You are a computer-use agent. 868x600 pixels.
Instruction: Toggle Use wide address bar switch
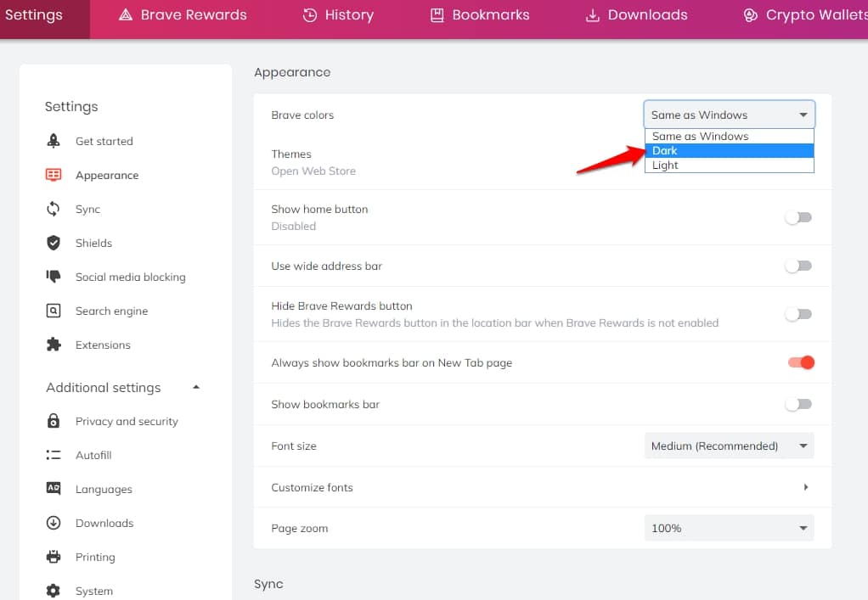tap(798, 266)
